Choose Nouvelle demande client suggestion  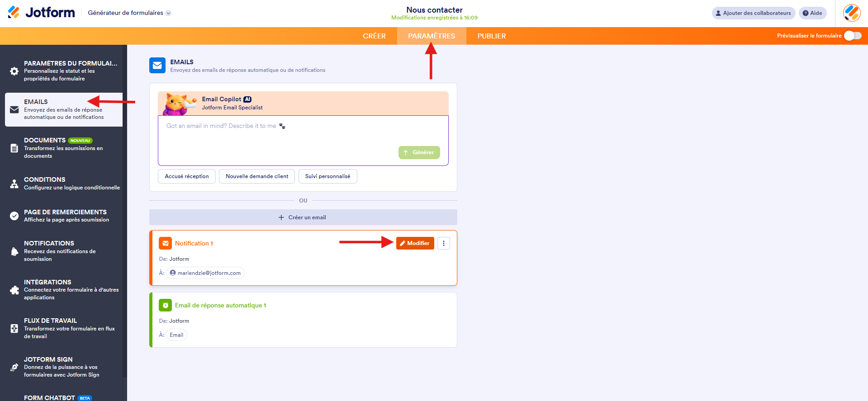257,176
